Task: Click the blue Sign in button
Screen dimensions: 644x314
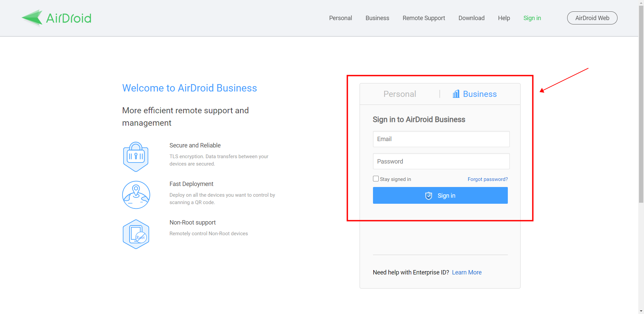Action: point(440,195)
